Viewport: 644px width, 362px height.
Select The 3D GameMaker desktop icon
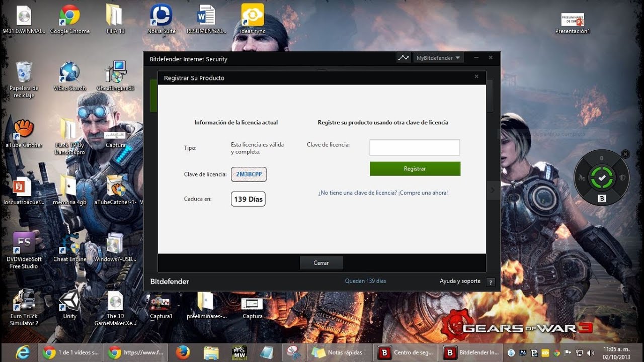tap(115, 308)
